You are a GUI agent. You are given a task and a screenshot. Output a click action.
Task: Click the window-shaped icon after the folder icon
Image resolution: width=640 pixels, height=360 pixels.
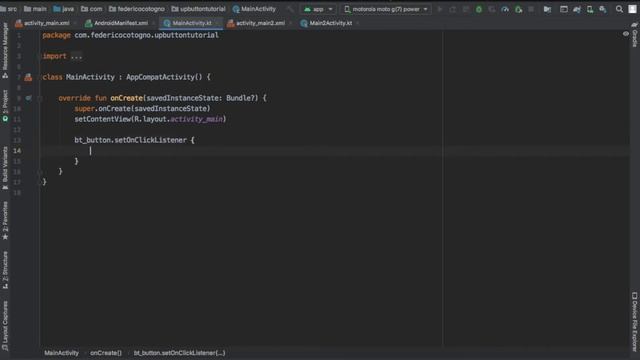pyautogui.click(x=564, y=9)
